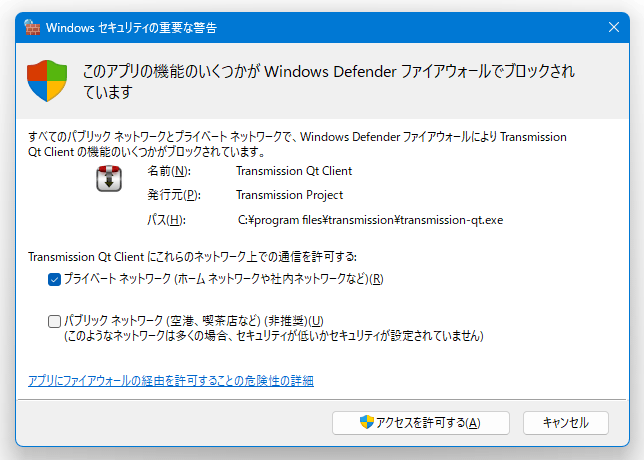Click the public network low-security warning text
Screen dimensions: 644x460
274,336
